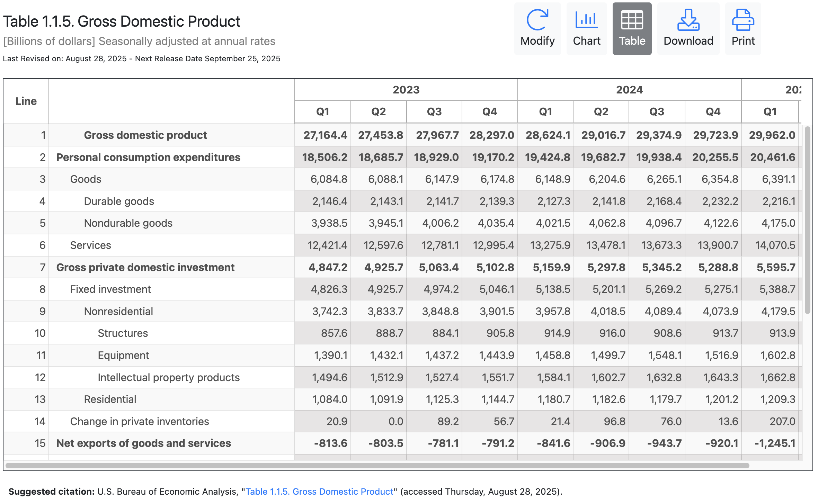
Task: Click the Line column header
Action: click(26, 101)
